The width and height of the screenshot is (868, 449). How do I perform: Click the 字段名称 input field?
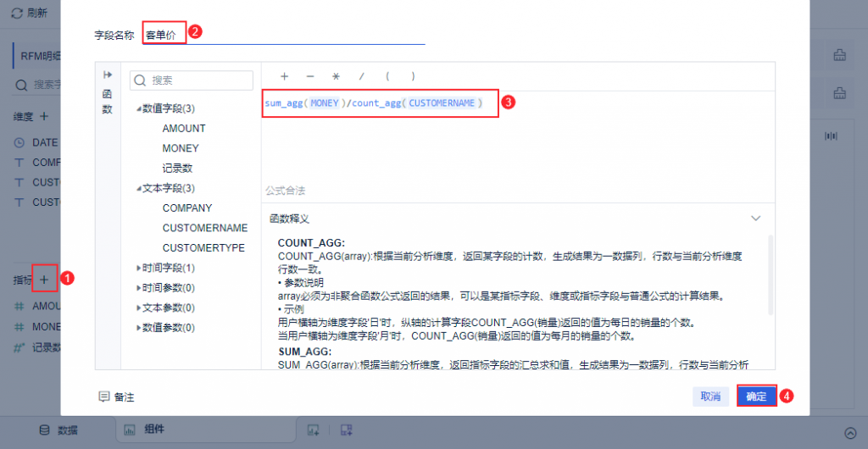click(x=283, y=34)
